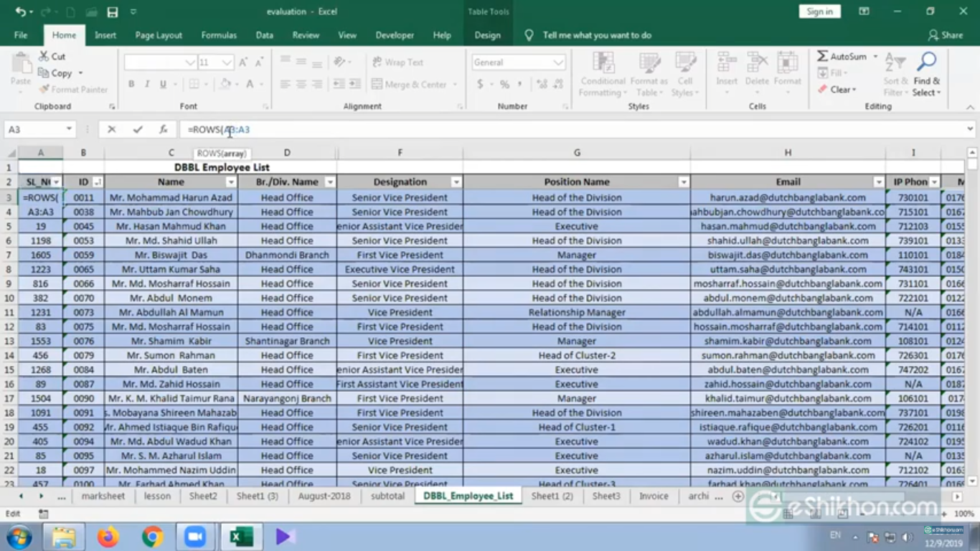Viewport: 980px width, 551px height.
Task: Confirm formula with the Enter checkmark icon
Action: pyautogui.click(x=137, y=130)
